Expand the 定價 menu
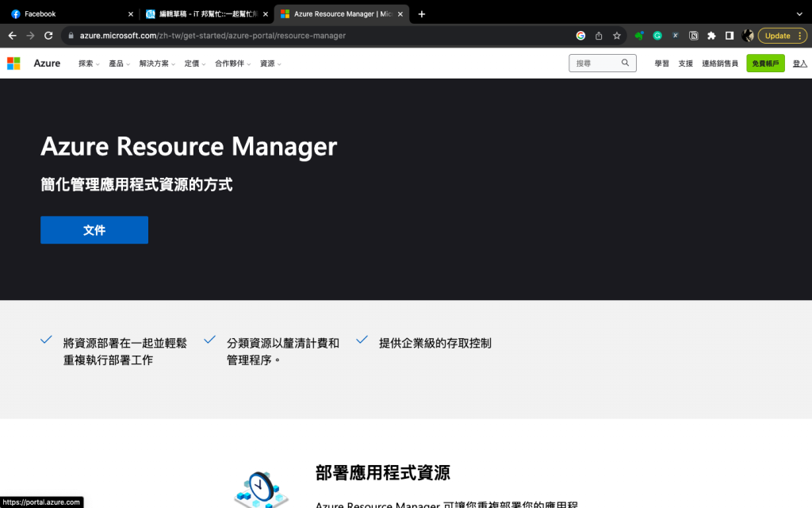812x508 pixels. (195, 63)
